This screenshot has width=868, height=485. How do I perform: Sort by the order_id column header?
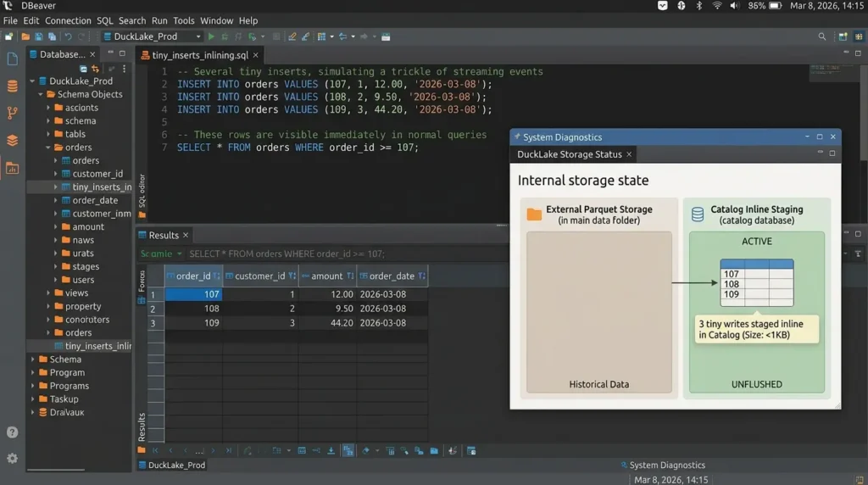click(193, 276)
